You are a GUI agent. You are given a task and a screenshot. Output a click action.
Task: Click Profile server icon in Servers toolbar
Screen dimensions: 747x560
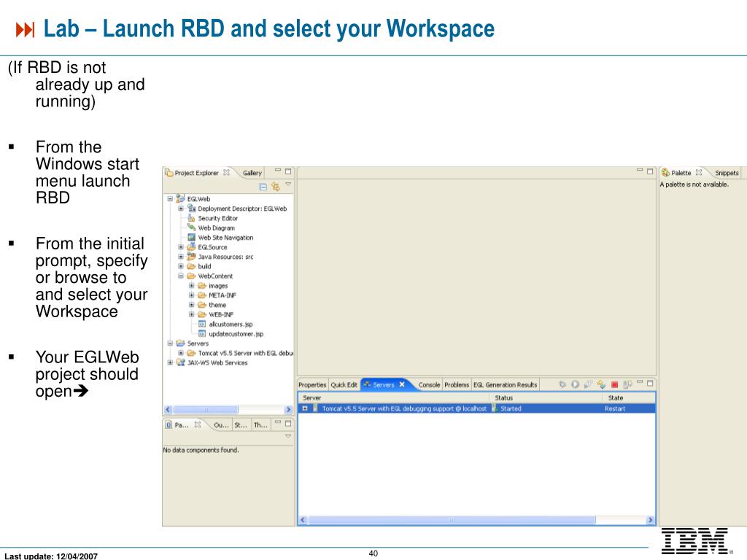589,384
